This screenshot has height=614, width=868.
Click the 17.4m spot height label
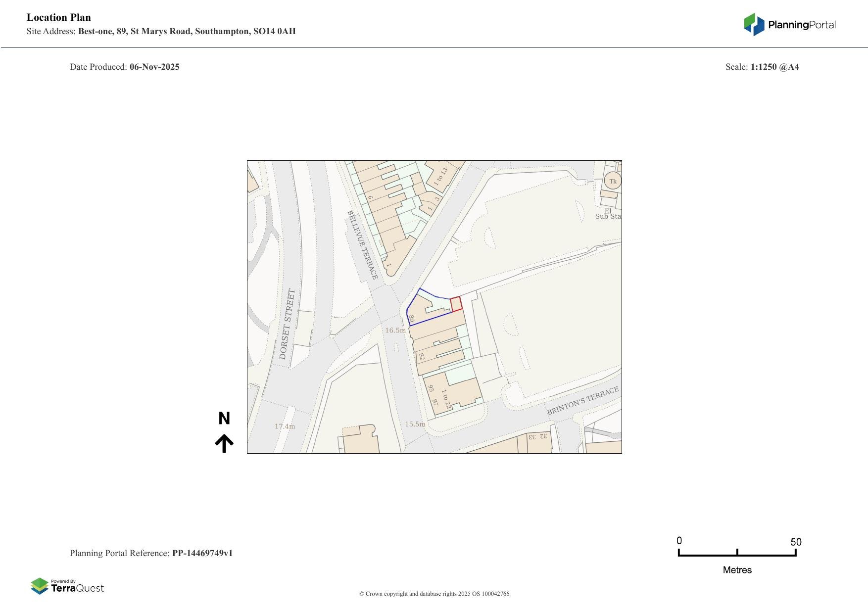(285, 426)
